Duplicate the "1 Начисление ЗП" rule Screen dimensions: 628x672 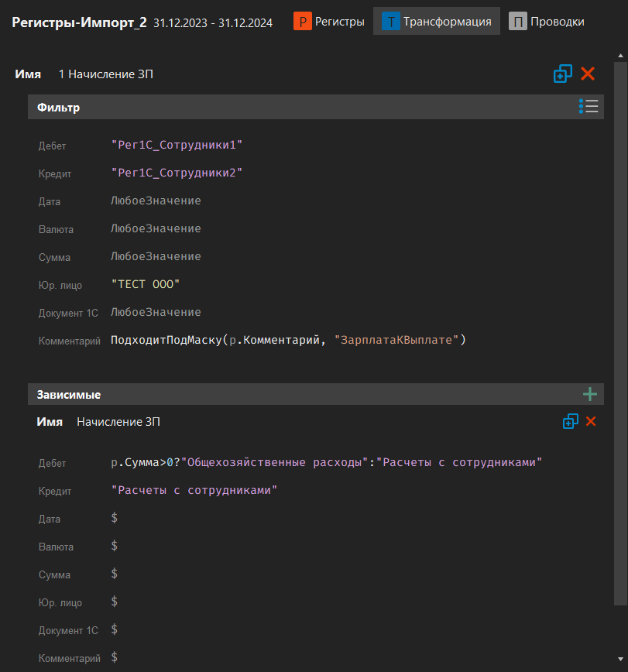pyautogui.click(x=563, y=74)
